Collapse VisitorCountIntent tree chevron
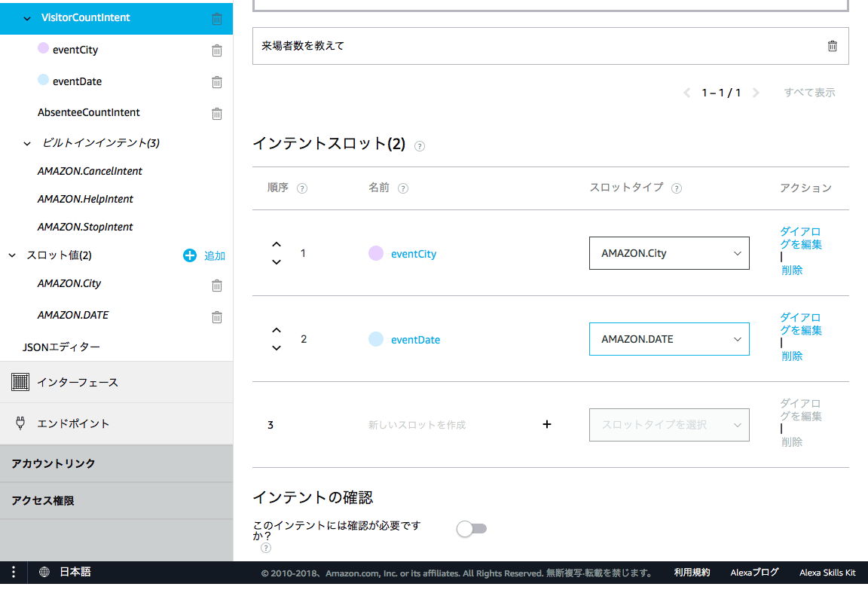868x605 pixels. point(27,18)
